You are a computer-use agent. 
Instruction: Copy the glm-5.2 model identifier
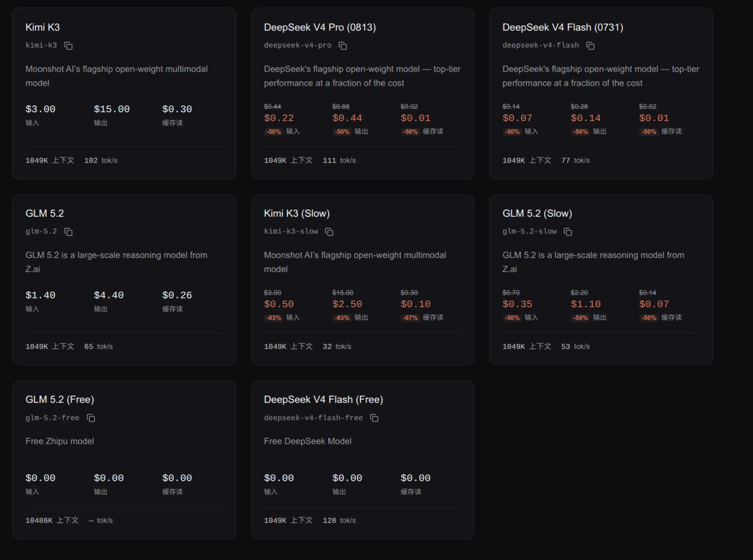[68, 232]
